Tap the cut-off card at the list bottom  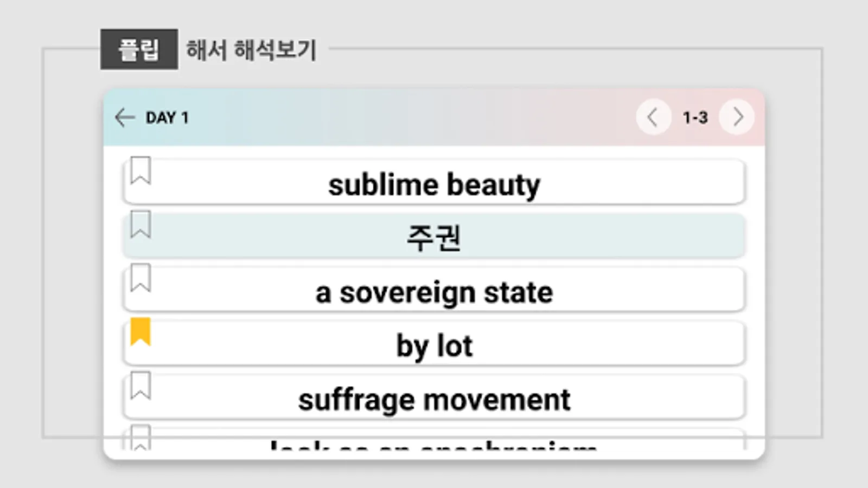tap(434, 442)
